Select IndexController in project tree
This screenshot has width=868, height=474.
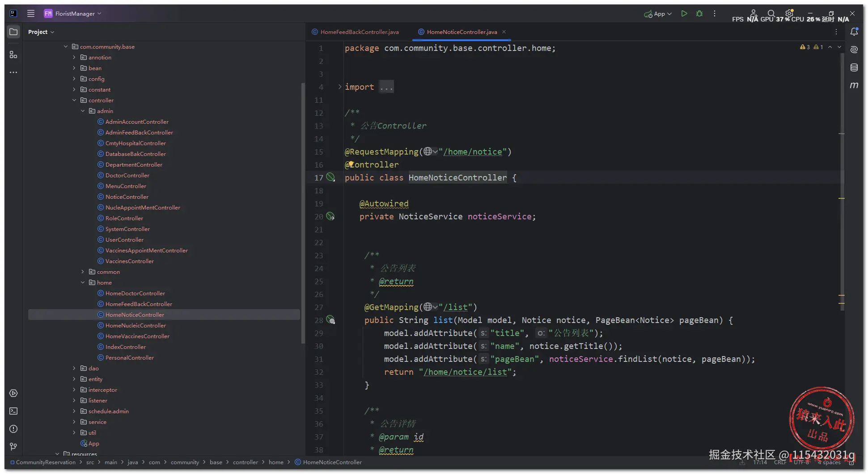(x=126, y=347)
